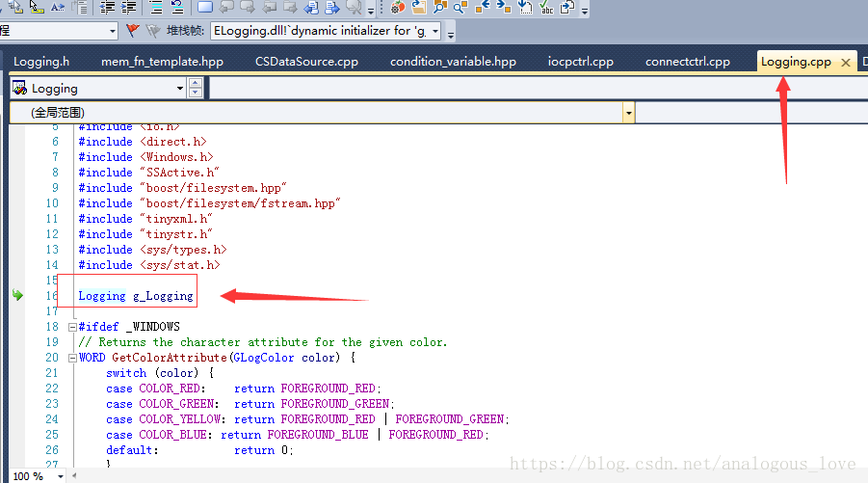
Task: Click the scope bar up stepper arrow
Action: (195, 83)
